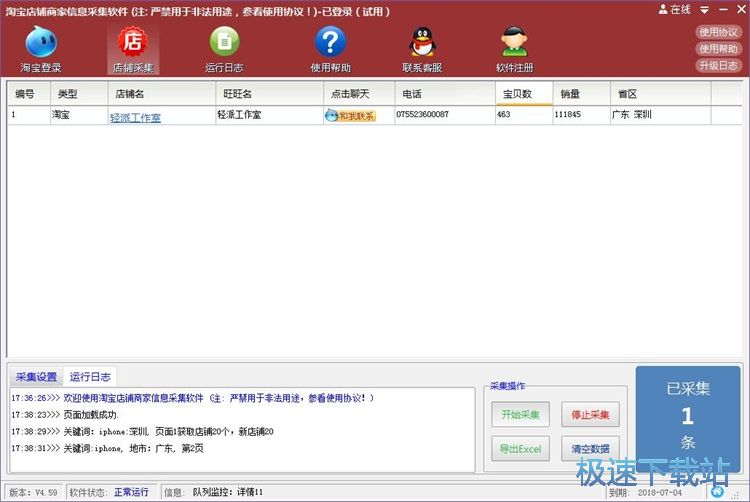Click the log line containing 第2页
Viewport: 750px width, 502px height.
click(107, 448)
